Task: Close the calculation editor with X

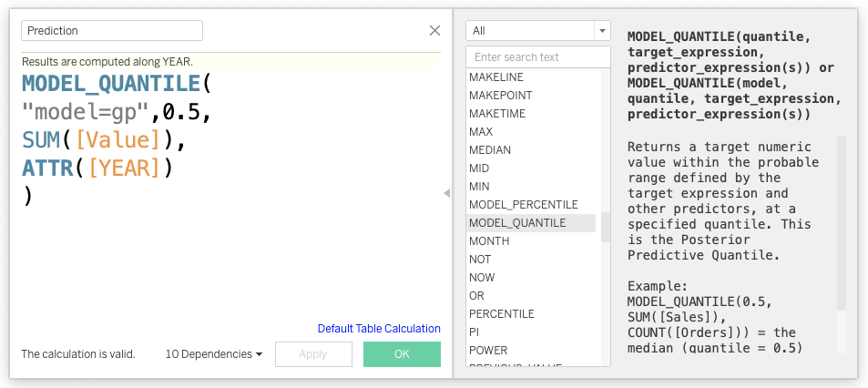Action: point(434,30)
